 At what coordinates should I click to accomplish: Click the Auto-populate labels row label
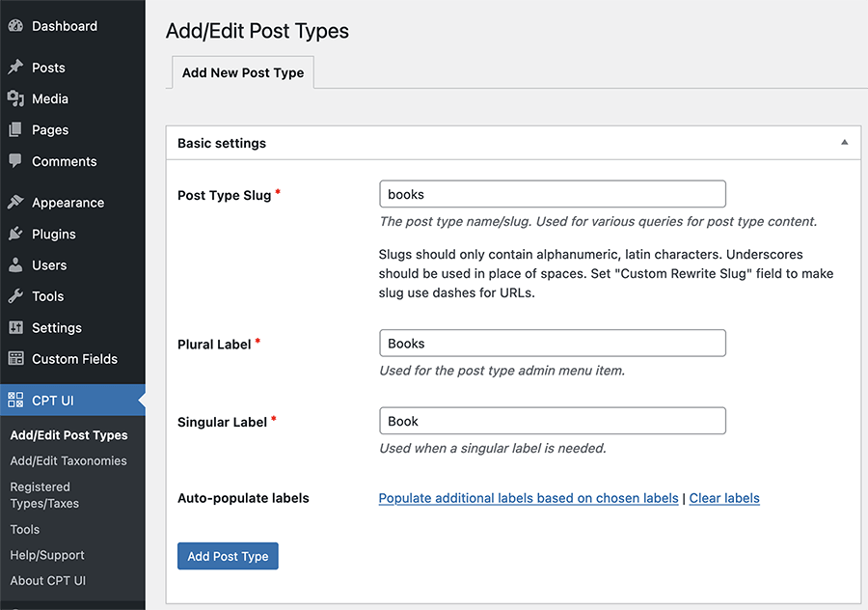point(243,498)
